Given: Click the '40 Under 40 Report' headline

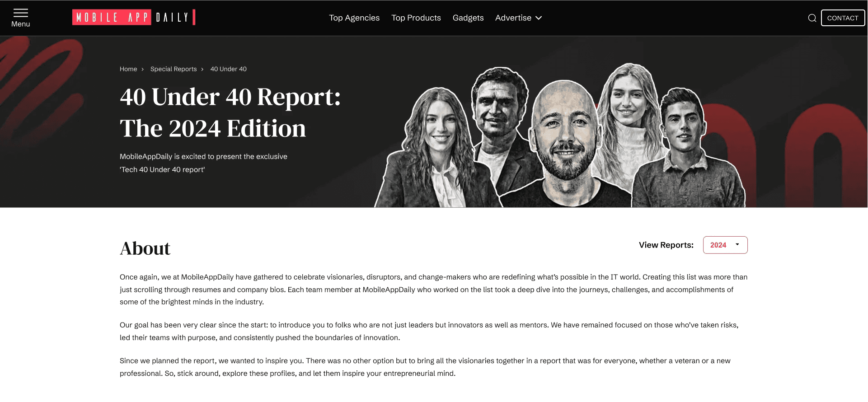Looking at the screenshot, I should click(x=230, y=112).
